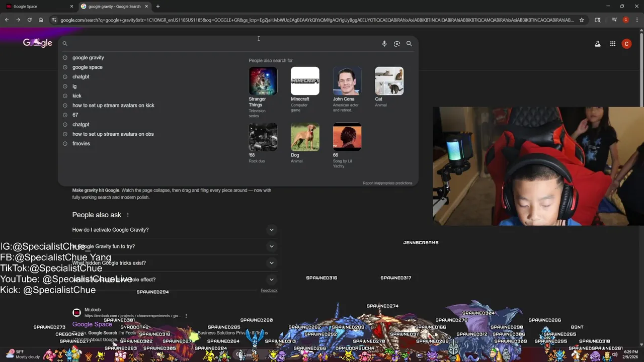Open the '68 rock duo card
This screenshot has width=644, height=362.
pos(263,143)
